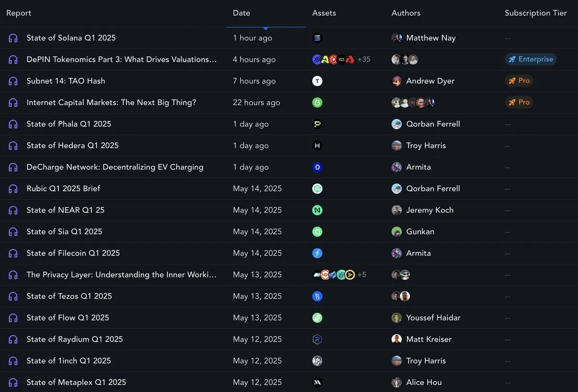Click the Pro badge on Subnet 14 row
The width and height of the screenshot is (578, 392).
pyautogui.click(x=519, y=81)
